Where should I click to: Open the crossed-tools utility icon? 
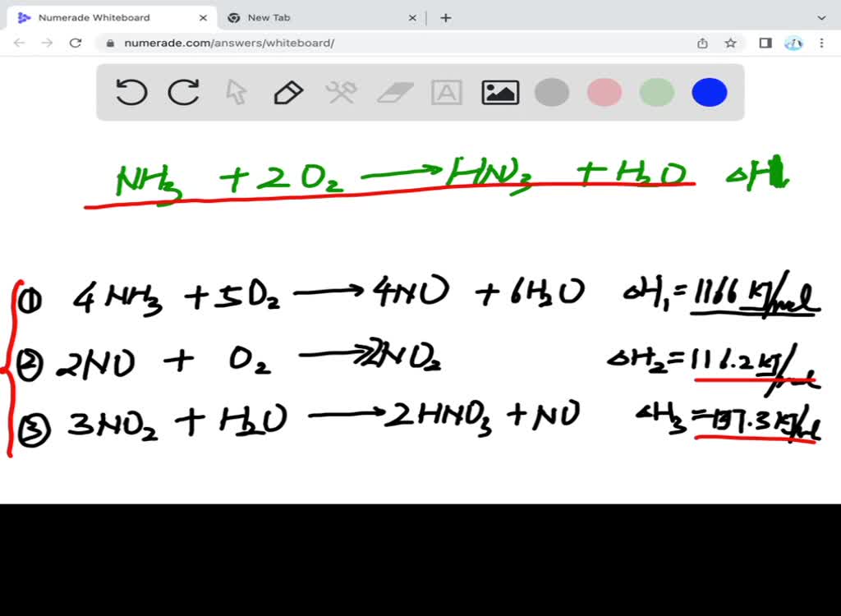click(x=342, y=92)
